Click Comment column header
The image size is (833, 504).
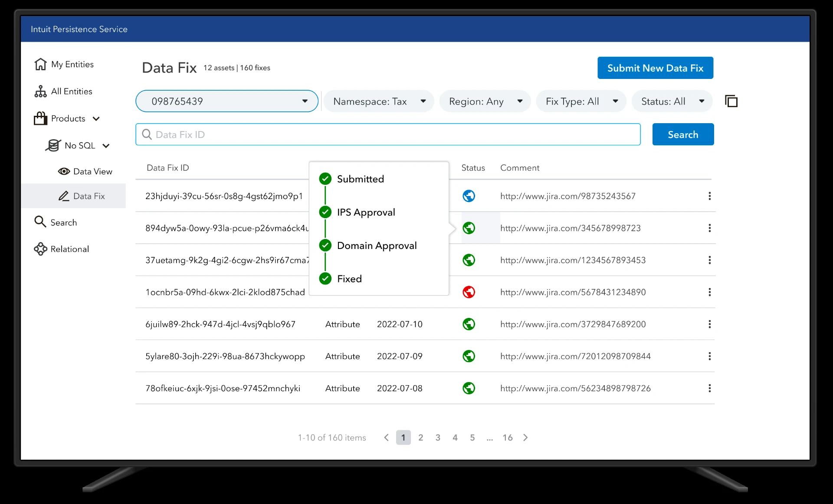tap(520, 168)
